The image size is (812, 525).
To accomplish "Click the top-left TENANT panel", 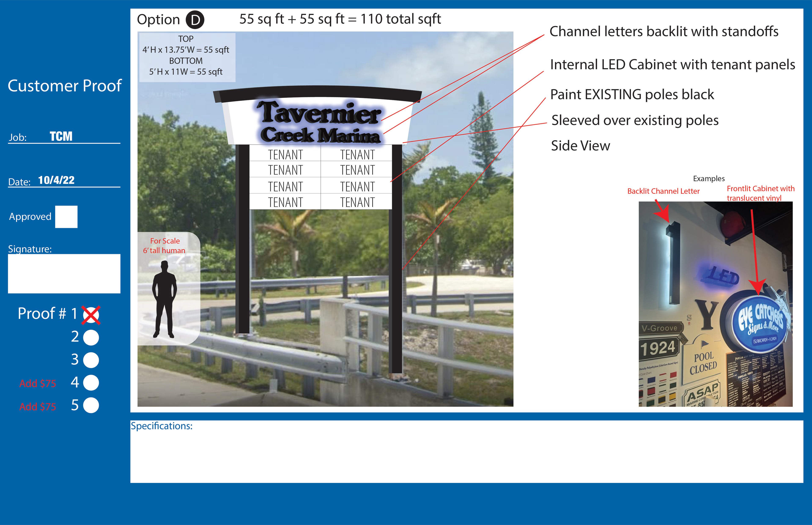I will pyautogui.click(x=285, y=154).
